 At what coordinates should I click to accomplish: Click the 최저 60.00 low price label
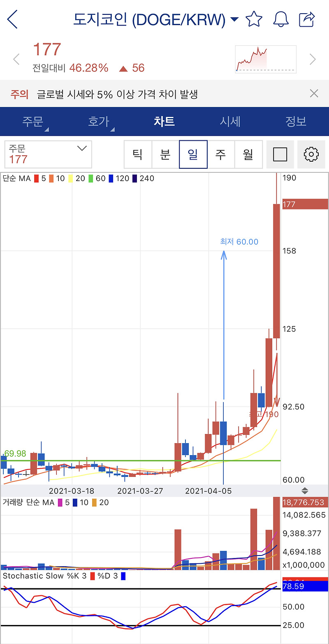coord(239,242)
